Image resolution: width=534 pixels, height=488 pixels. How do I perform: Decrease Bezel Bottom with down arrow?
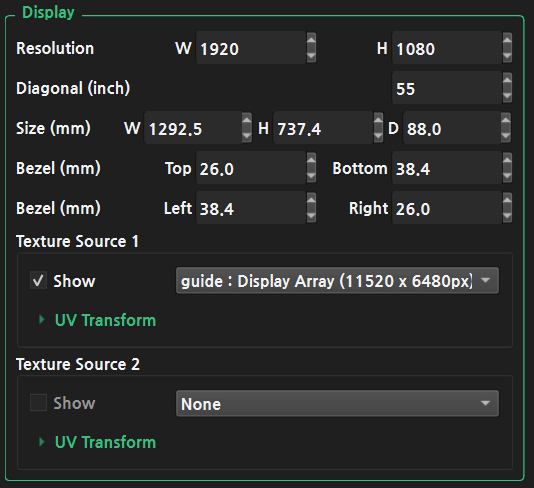(507, 175)
